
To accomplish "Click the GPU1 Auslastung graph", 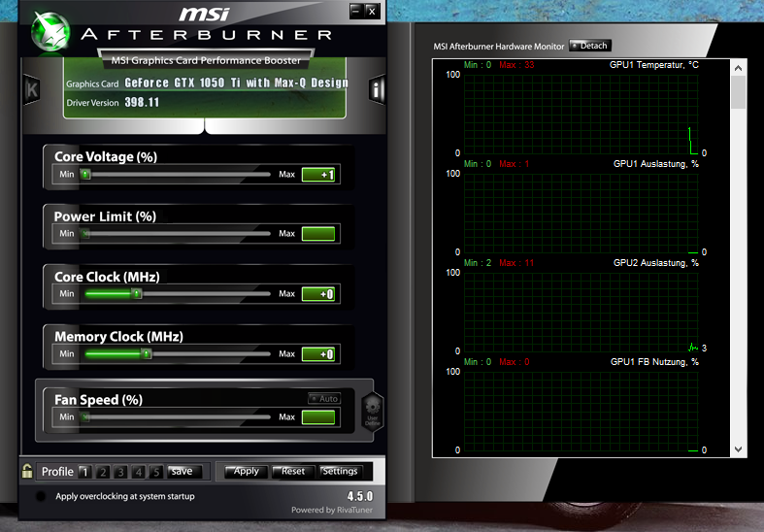I will tap(581, 214).
